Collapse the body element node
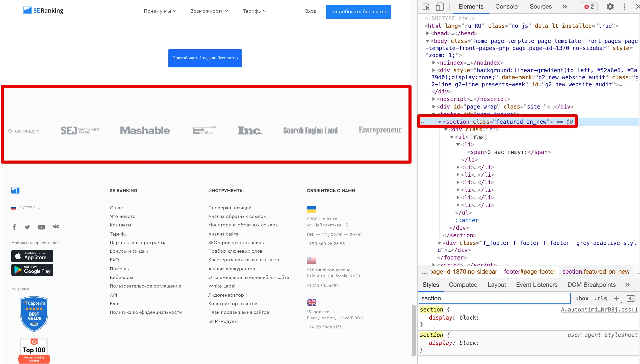The width and height of the screenshot is (640, 364). coord(427,41)
